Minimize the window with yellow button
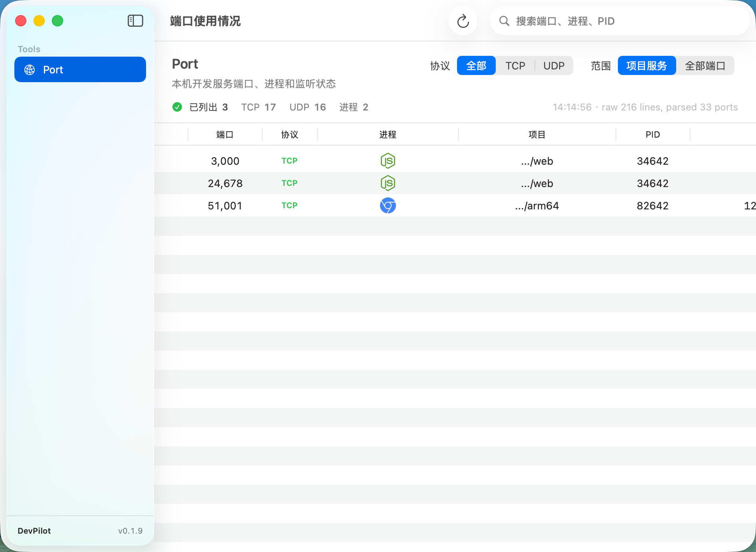 point(39,21)
